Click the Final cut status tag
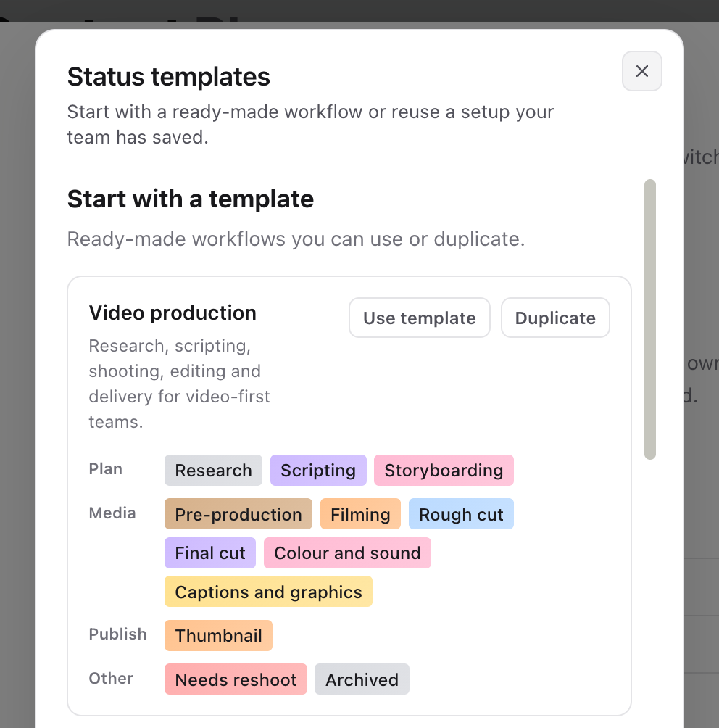 [x=209, y=553]
